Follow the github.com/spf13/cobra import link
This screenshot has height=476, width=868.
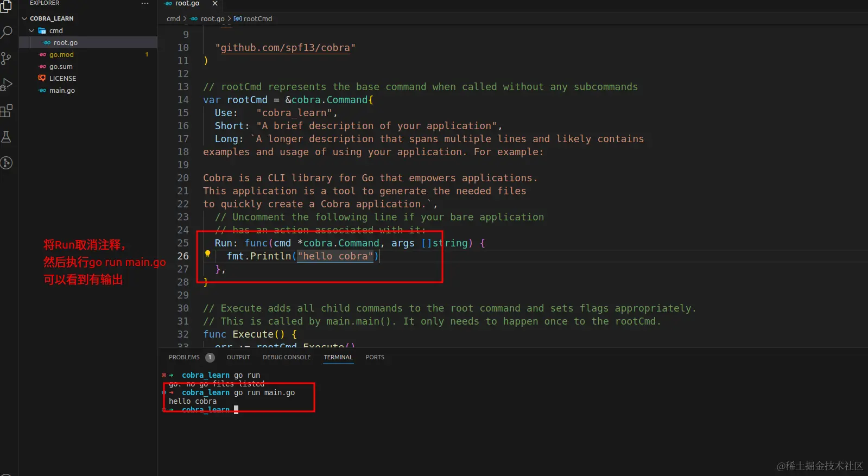[x=285, y=48]
